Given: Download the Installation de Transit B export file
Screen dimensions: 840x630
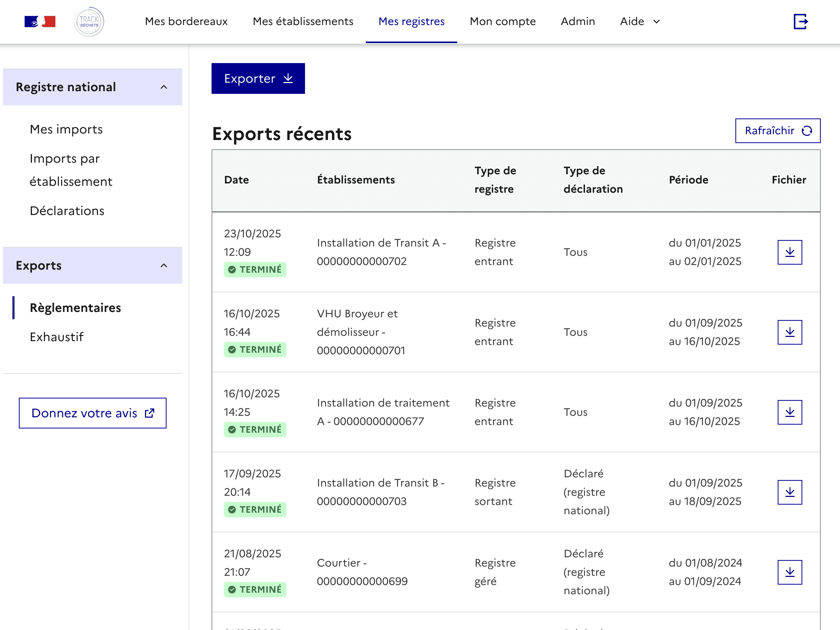Looking at the screenshot, I should tap(790, 492).
